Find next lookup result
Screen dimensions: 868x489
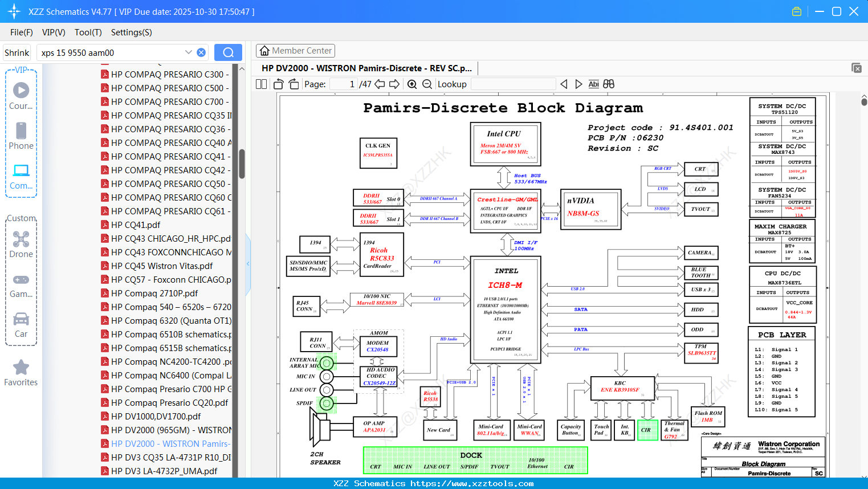pyautogui.click(x=578, y=84)
